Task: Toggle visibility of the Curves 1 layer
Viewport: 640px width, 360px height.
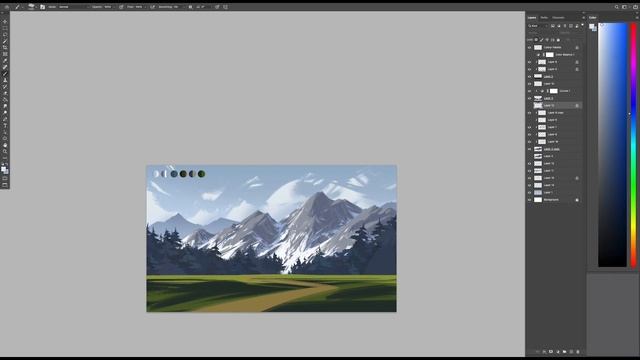Action: click(529, 91)
